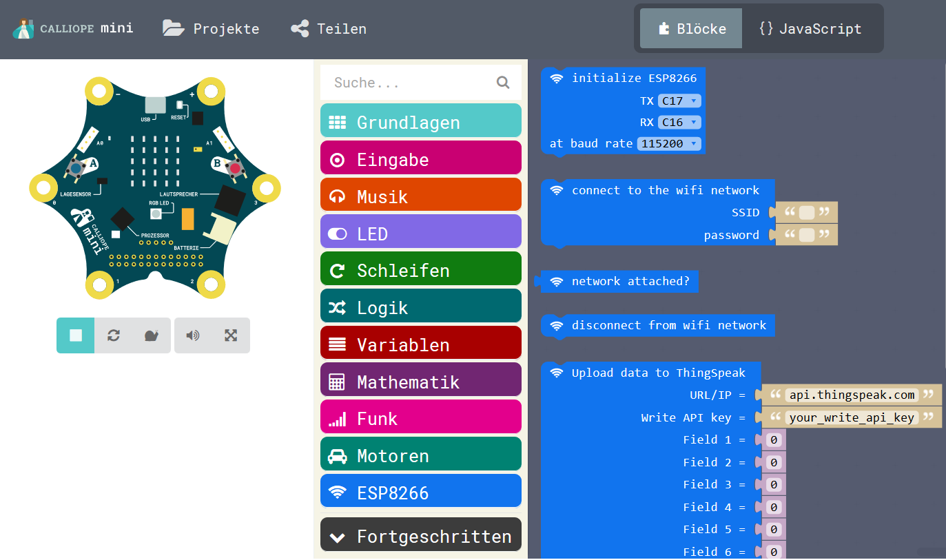Switch to the JavaScript tab
This screenshot has width=946, height=560.
[813, 28]
